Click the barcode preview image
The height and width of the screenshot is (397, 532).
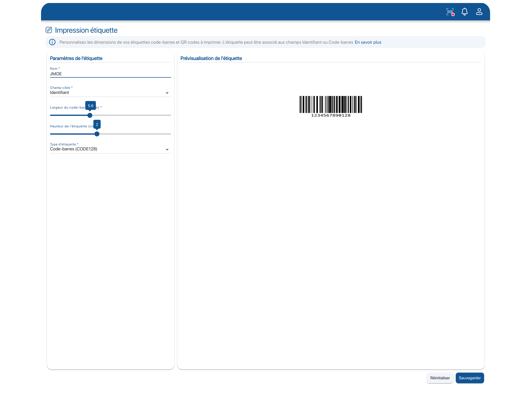(331, 107)
